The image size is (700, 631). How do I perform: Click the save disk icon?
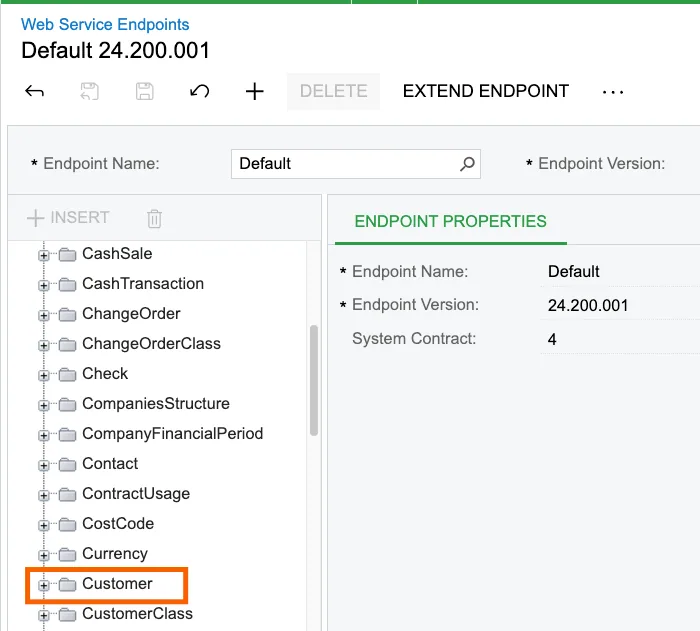tap(145, 92)
